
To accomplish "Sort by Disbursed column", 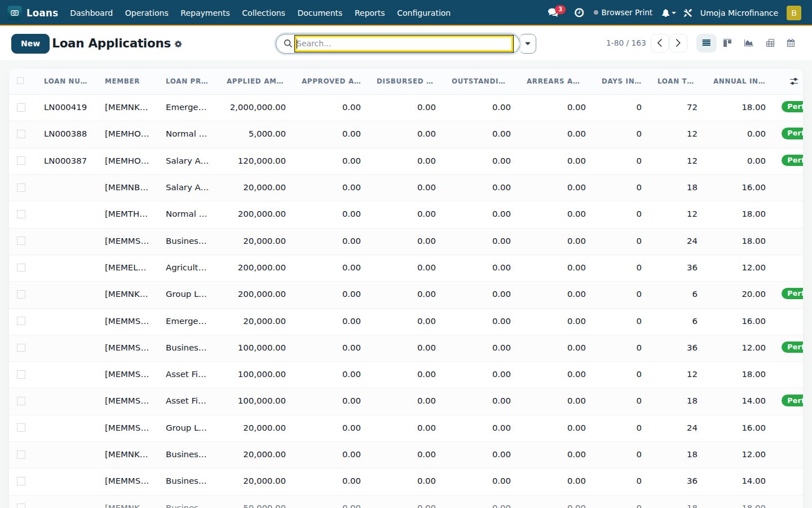I will (x=405, y=81).
